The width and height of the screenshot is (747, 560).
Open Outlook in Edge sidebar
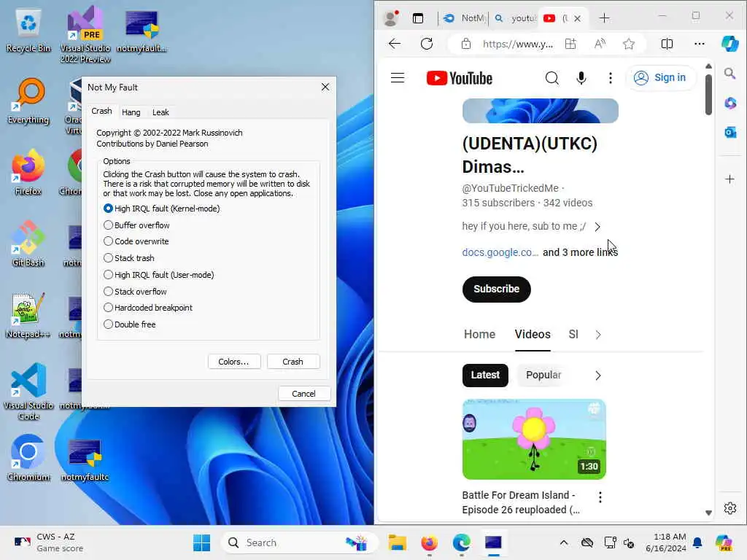point(729,132)
